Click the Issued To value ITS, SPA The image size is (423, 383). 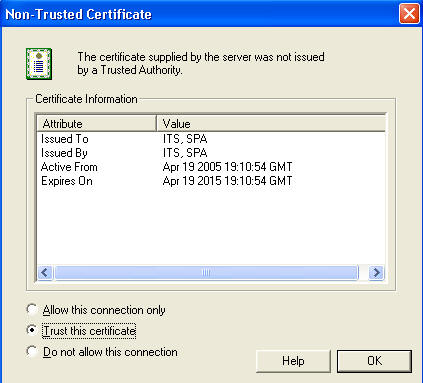(185, 139)
